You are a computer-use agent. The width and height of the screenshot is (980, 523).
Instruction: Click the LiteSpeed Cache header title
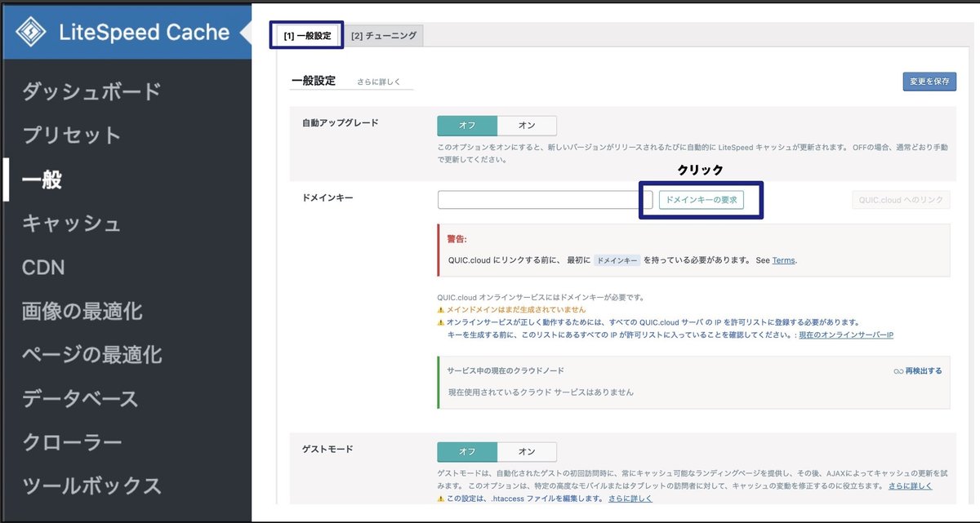pyautogui.click(x=144, y=33)
